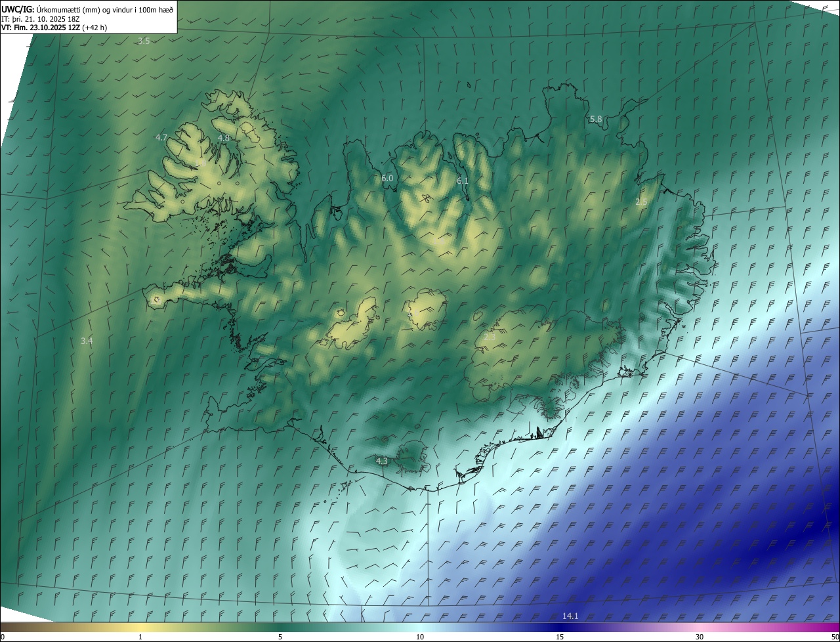
Task: Click the color scale label 50
Action: click(x=835, y=637)
